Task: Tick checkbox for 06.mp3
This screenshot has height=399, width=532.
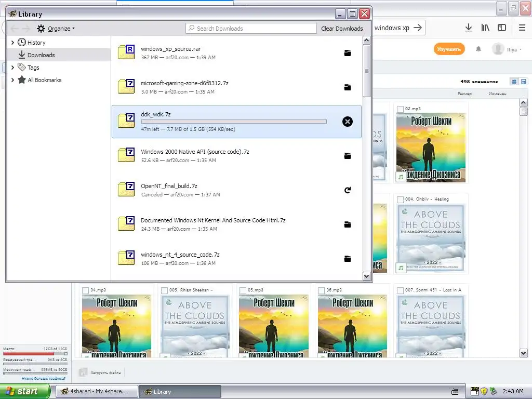Action: tap(321, 290)
